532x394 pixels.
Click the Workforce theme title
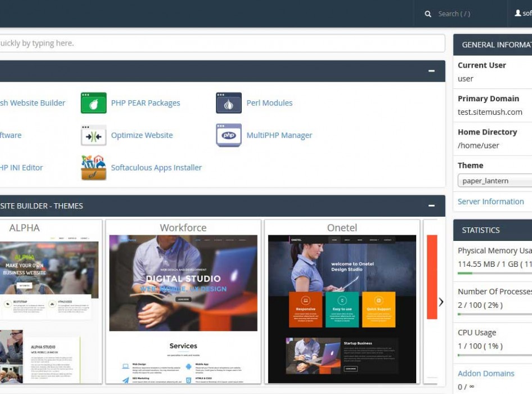(x=183, y=227)
